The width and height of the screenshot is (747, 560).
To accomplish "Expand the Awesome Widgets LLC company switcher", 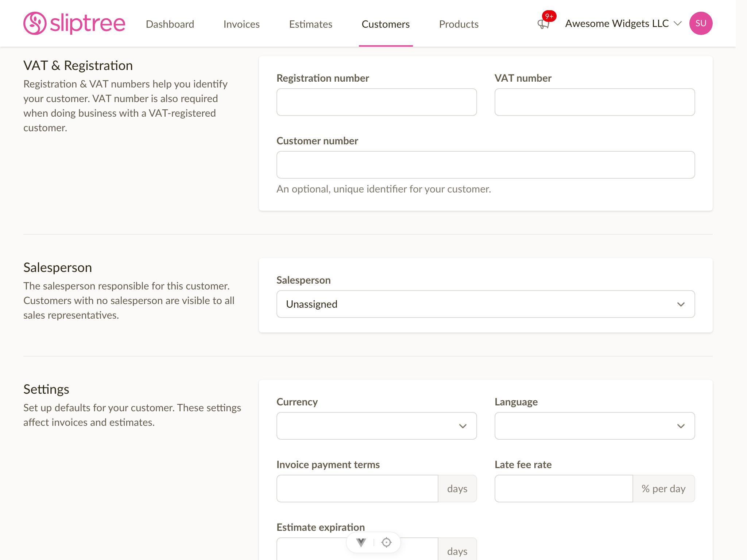I will (623, 23).
